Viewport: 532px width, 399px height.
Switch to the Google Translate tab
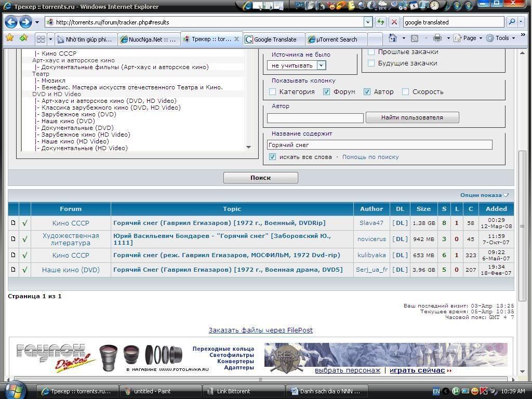click(273, 39)
